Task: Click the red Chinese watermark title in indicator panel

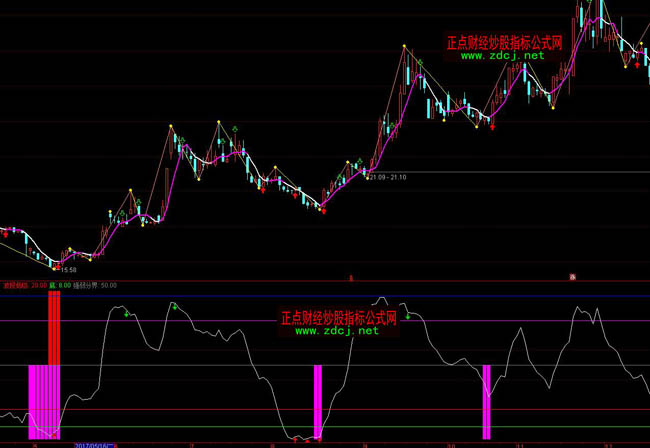Action: point(337,318)
